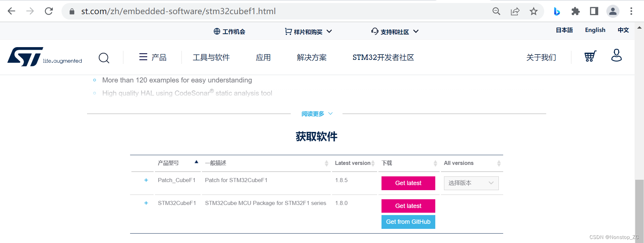Toggle browser side panel
The image size is (644, 243).
tap(594, 11)
